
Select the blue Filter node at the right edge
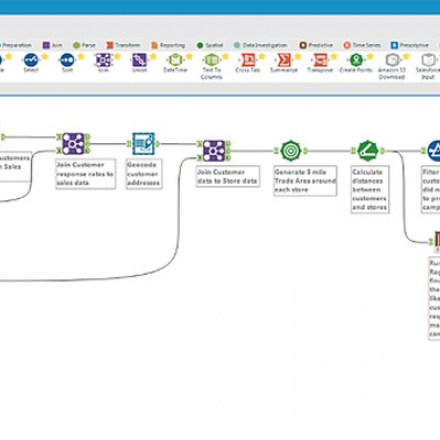(x=434, y=151)
